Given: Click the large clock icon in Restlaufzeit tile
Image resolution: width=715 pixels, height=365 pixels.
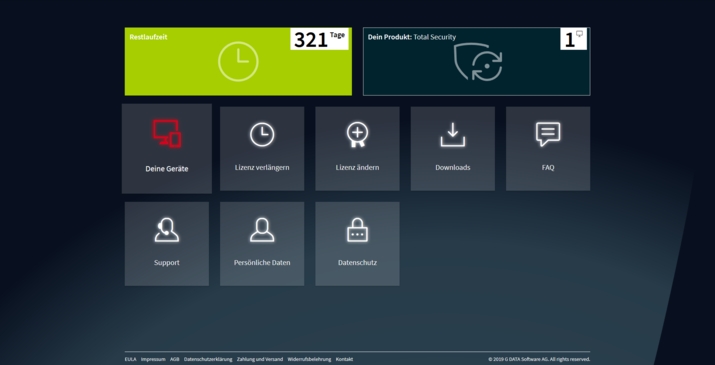Looking at the screenshot, I should click(x=238, y=62).
